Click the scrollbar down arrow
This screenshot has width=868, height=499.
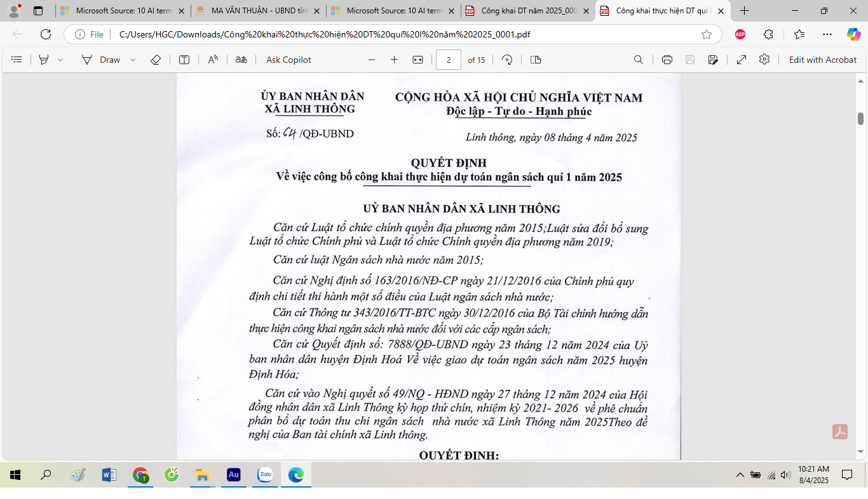[861, 452]
